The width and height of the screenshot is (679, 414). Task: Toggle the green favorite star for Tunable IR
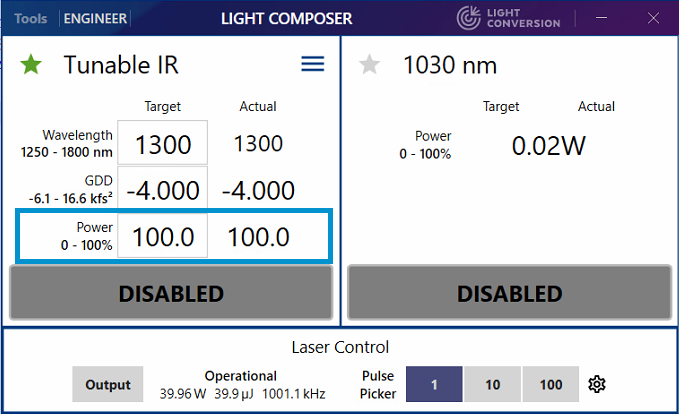coord(31,65)
